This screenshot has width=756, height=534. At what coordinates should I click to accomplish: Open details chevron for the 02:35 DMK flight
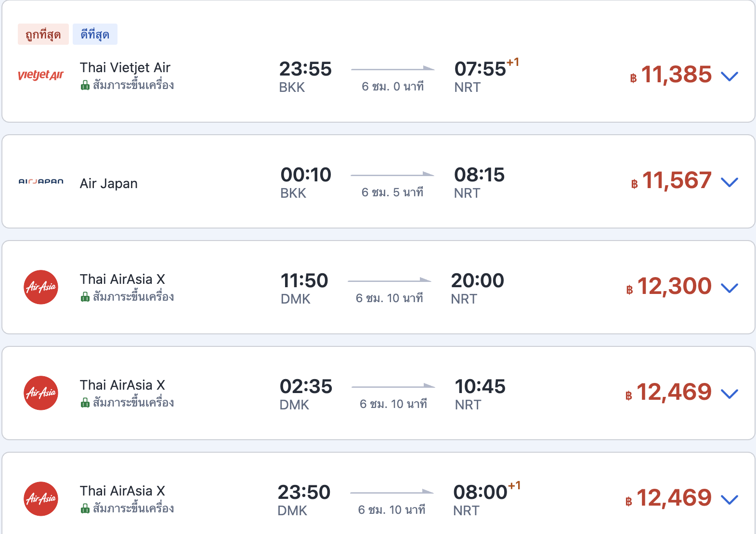pos(730,394)
